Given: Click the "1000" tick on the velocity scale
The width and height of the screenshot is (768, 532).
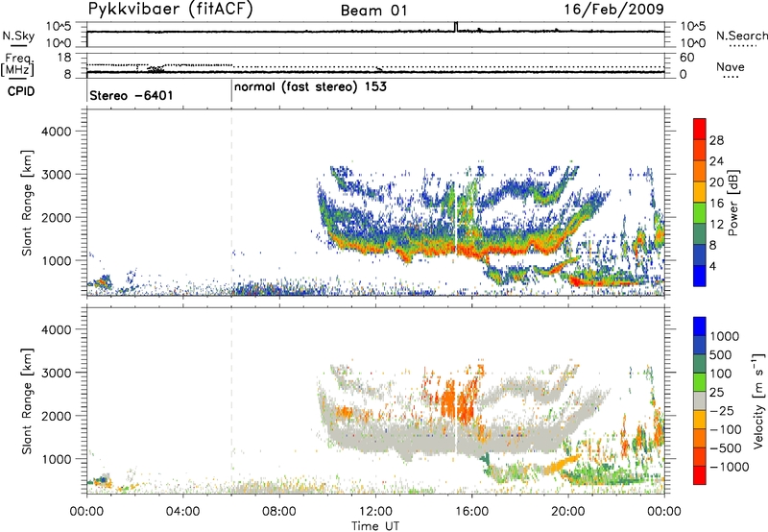Looking at the screenshot, I should pos(725,336).
